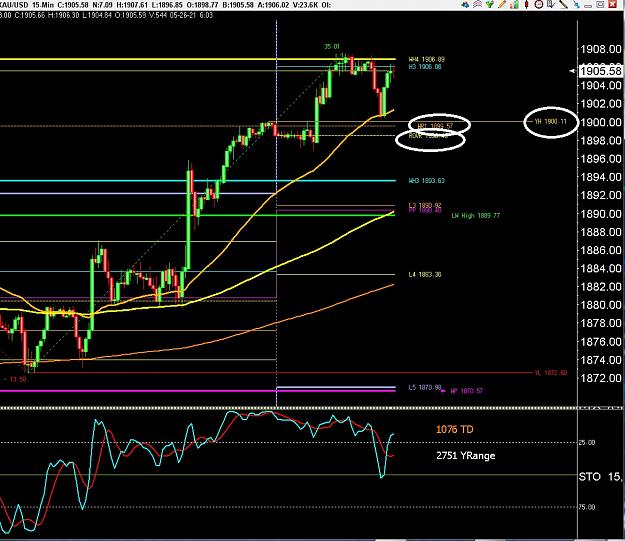Open the colored bar chart icon
Viewport: 625px width, 541px height.
coord(515,5)
